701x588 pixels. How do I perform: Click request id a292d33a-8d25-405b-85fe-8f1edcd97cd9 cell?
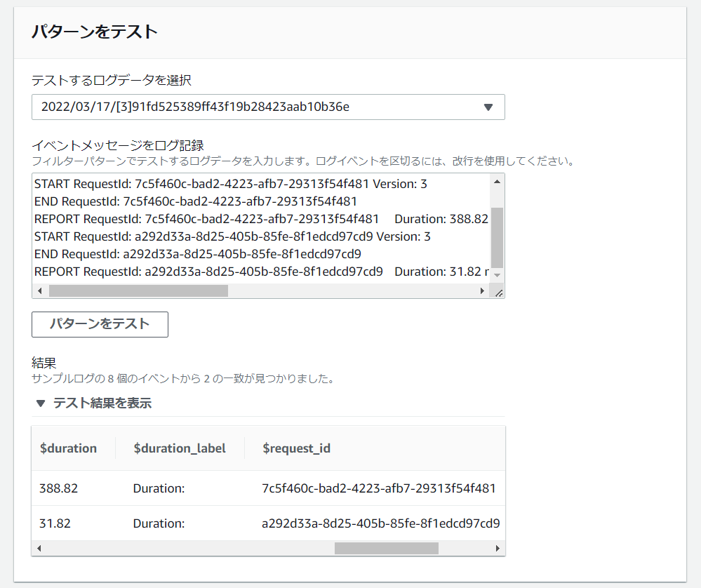coord(381,523)
